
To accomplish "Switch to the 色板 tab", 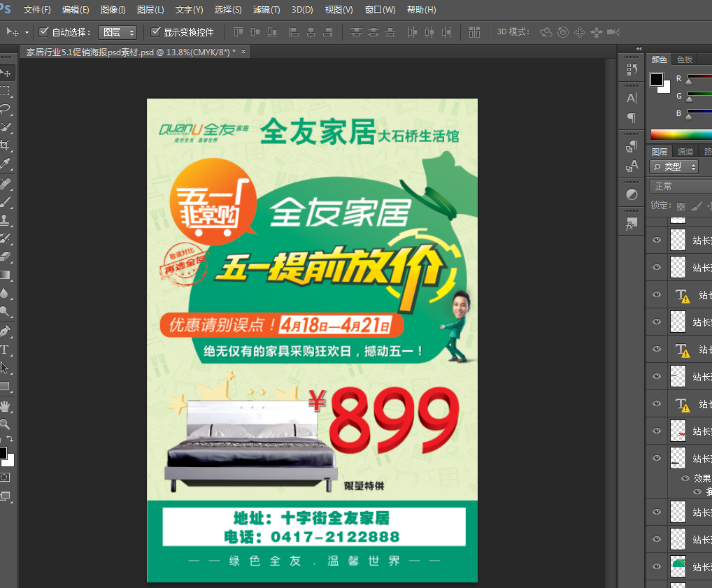I will (684, 59).
